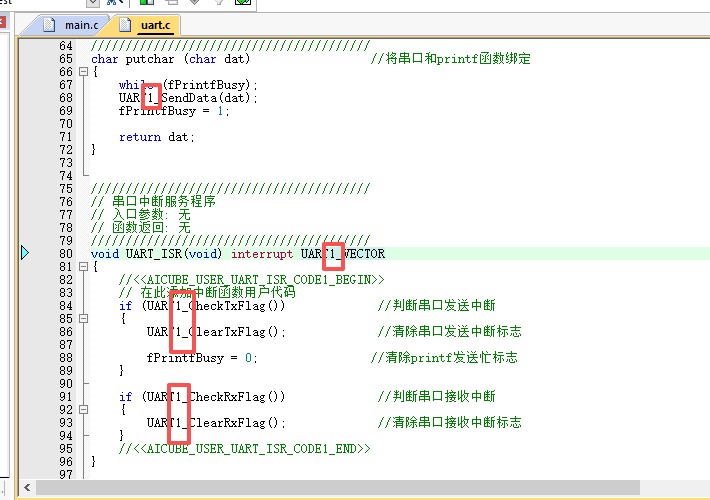
Task: Click line number 90 in the gutter
Action: point(66,384)
